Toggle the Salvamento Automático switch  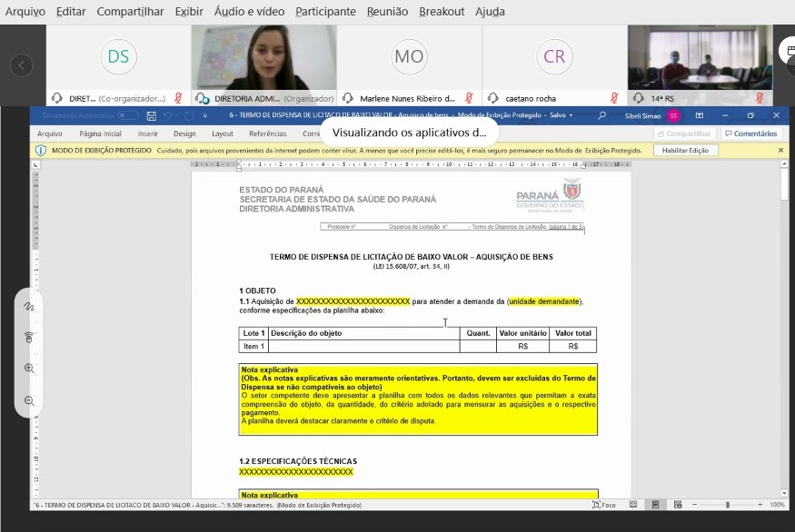[x=128, y=116]
